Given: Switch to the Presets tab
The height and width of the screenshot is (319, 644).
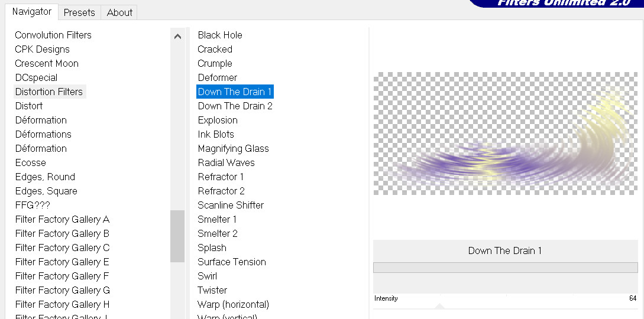Looking at the screenshot, I should [79, 12].
